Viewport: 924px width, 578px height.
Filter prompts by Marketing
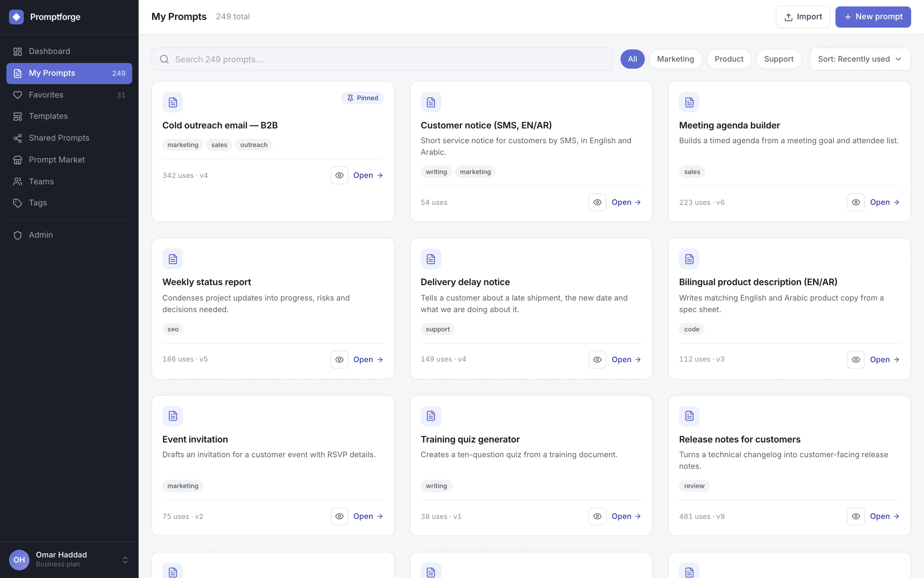675,59
